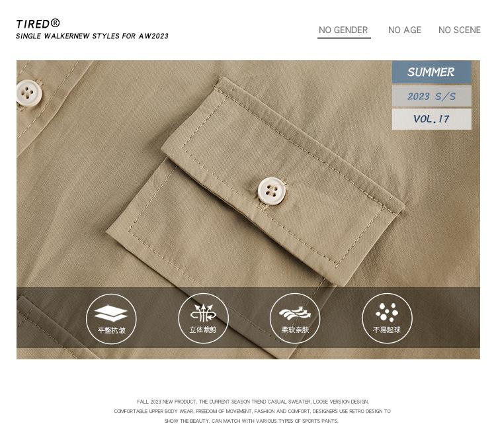
Task: Select the NO GENDER tab
Action: coord(343,30)
